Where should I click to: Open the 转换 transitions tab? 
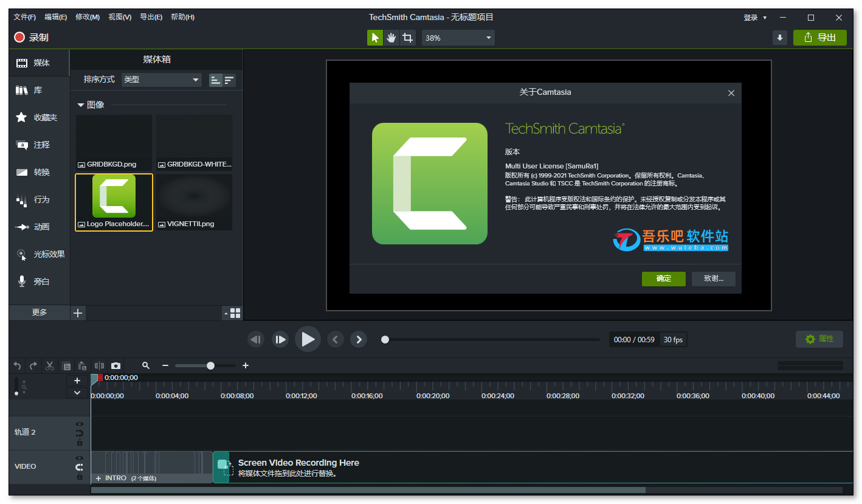(40, 172)
